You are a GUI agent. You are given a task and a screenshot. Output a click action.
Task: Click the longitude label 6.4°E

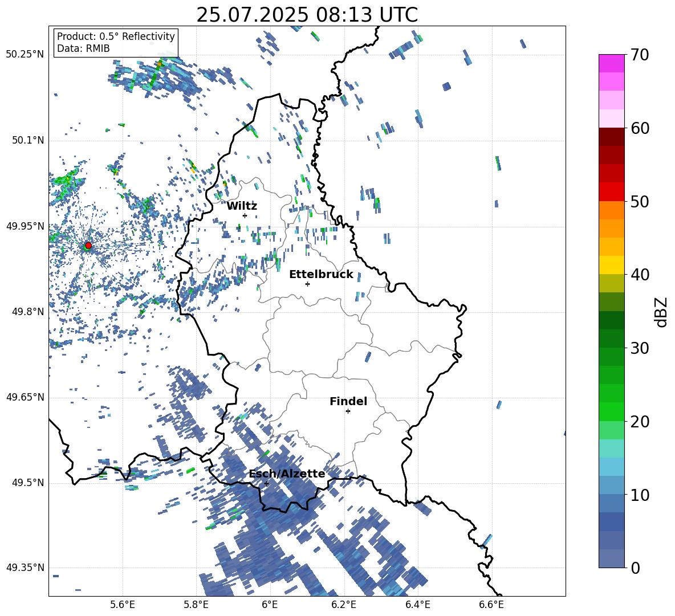[x=417, y=605]
